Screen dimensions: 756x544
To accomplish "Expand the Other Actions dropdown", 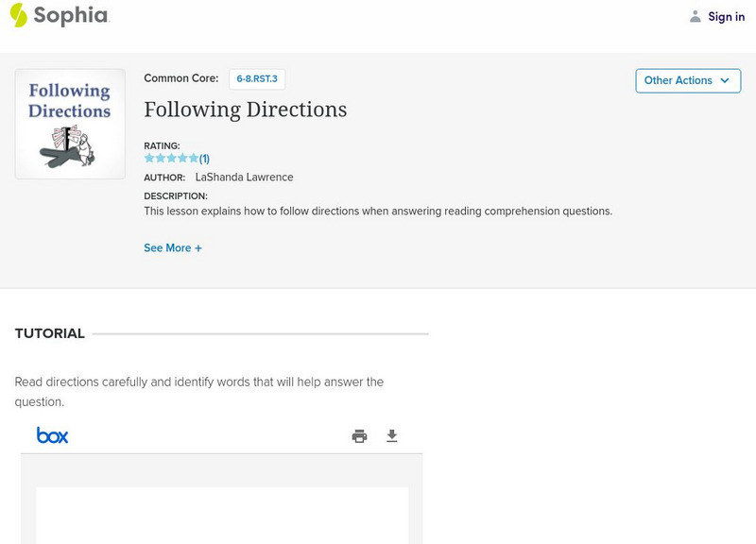I will click(x=687, y=80).
